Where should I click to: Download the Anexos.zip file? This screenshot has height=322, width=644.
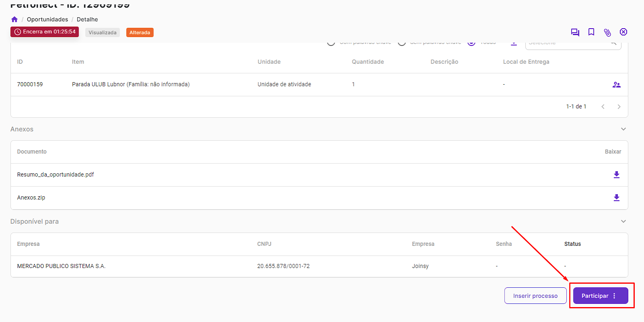coord(616,197)
